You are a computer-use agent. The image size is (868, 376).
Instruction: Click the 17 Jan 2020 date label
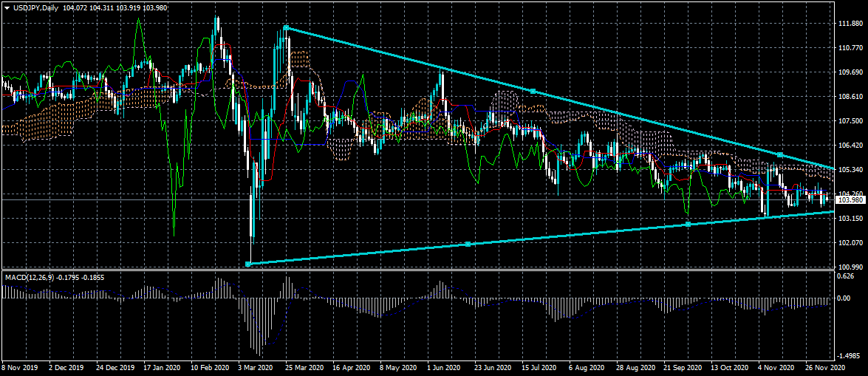tap(163, 368)
